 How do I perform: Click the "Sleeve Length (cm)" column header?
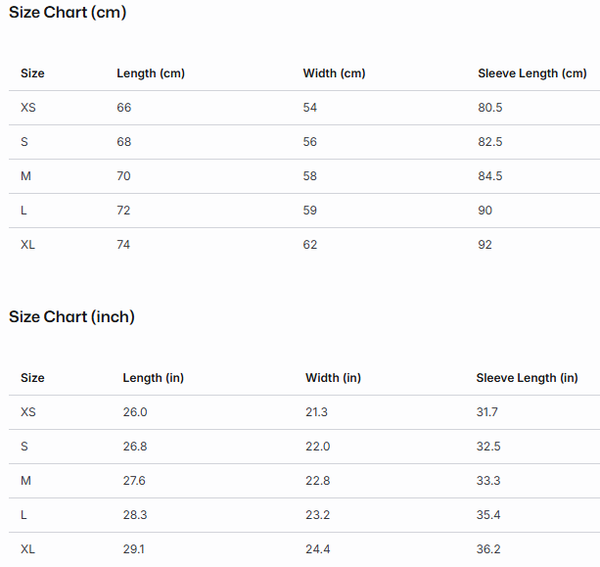[x=532, y=74]
